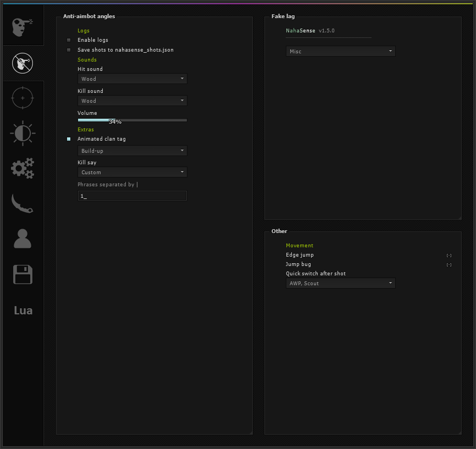The image size is (476, 449).
Task: Toggle Save shots to nahasense_shots.json
Action: [69, 50]
